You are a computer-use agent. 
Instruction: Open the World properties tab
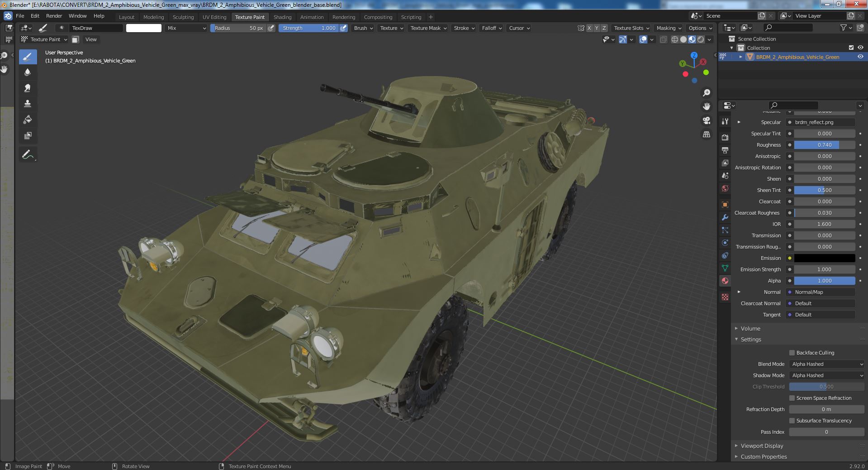725,188
